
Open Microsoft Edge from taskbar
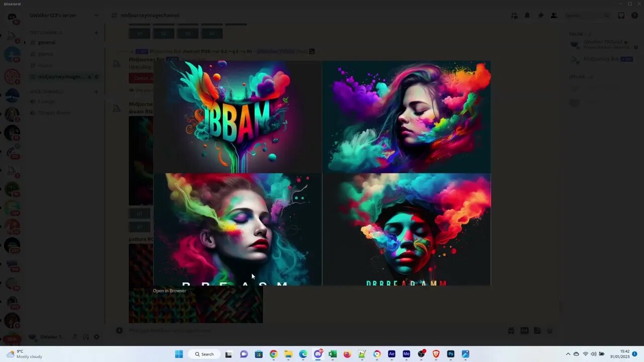[303, 354]
